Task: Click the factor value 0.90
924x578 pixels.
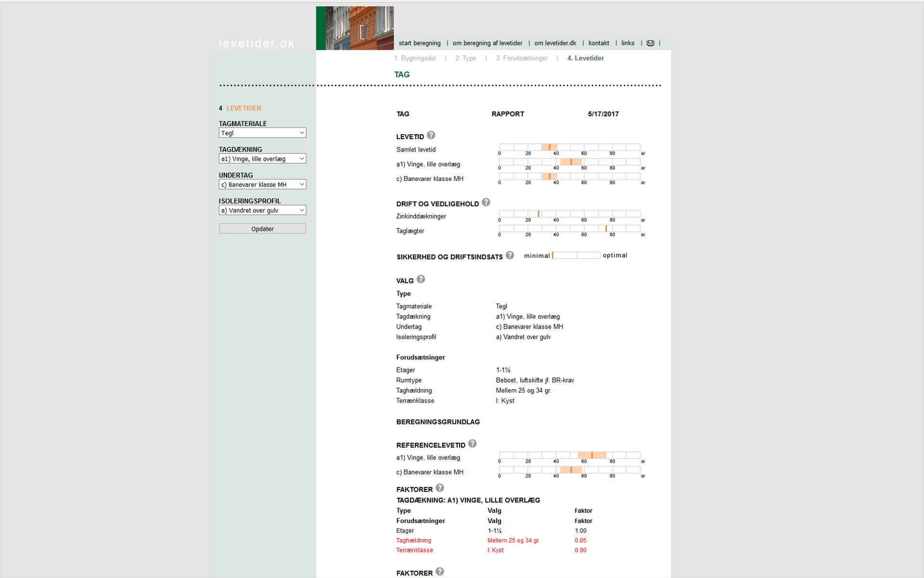Action: click(x=580, y=550)
